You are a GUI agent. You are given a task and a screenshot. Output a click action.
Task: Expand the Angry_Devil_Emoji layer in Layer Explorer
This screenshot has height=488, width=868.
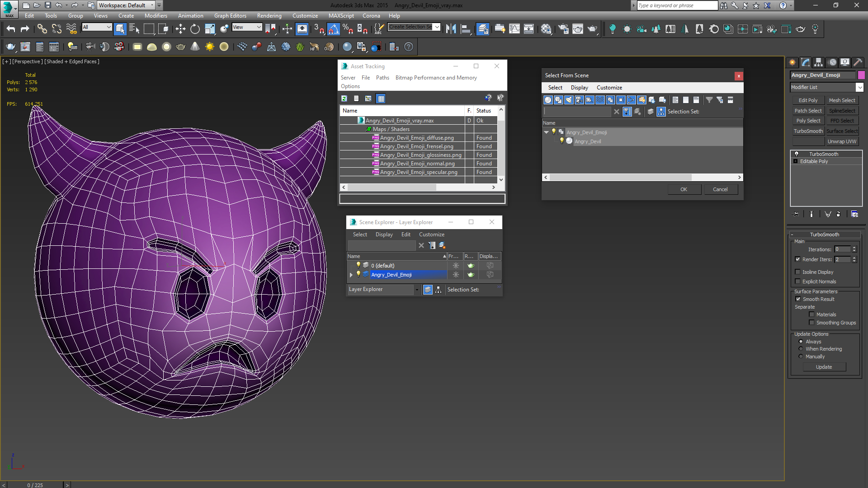(351, 275)
